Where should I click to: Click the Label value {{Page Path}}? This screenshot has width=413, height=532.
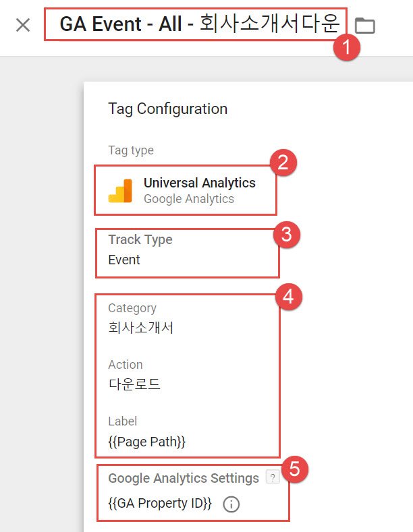click(x=146, y=442)
